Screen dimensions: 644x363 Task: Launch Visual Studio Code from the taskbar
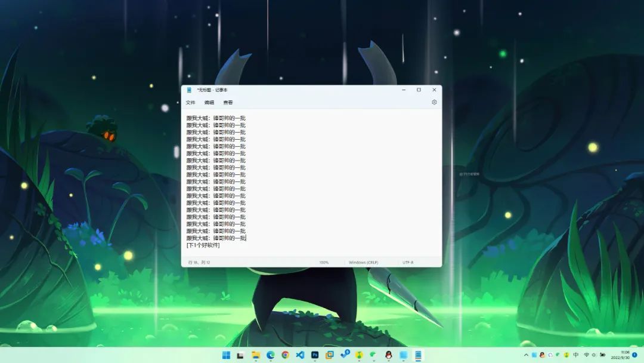point(300,355)
